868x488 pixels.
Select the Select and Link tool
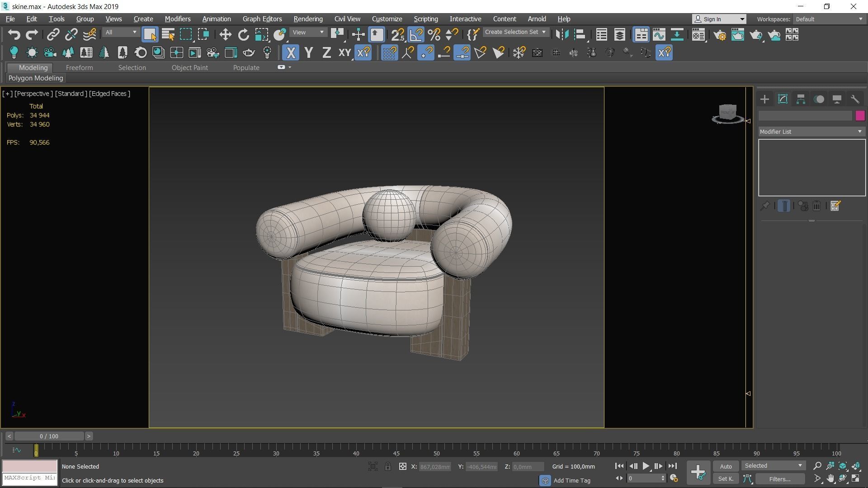click(x=53, y=35)
